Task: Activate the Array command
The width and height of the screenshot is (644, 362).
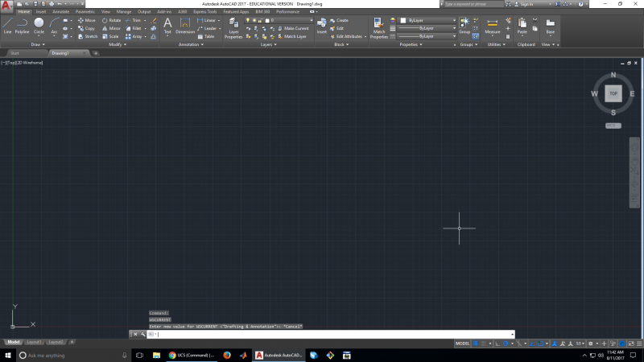Action: point(134,36)
